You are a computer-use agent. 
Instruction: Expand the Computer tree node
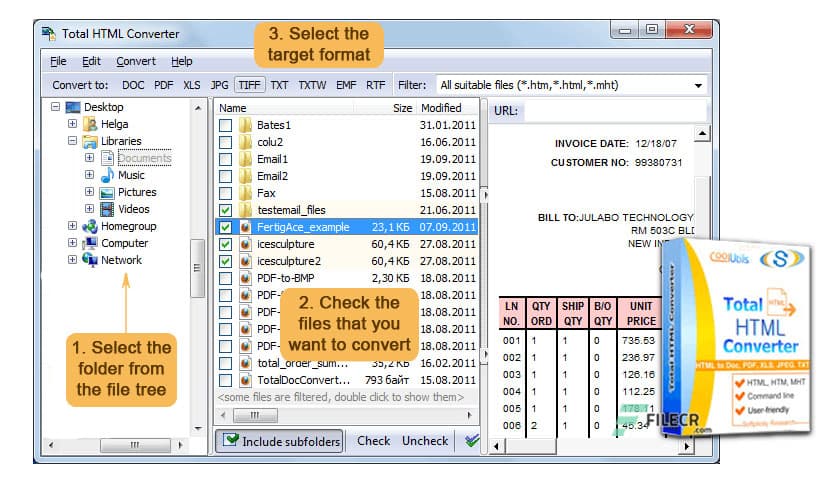click(73, 243)
